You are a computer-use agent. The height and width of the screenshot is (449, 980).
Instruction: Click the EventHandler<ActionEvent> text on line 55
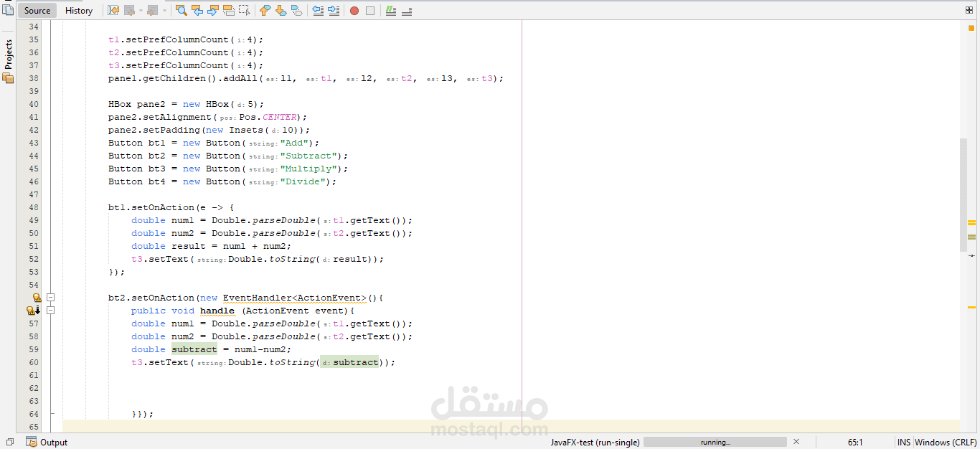coord(295,298)
